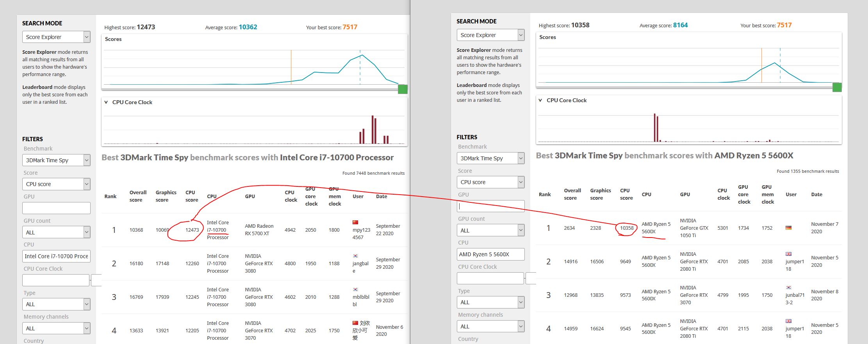Sort by GPU core clock column, left table
Image resolution: width=868 pixels, height=344 pixels.
click(x=311, y=196)
